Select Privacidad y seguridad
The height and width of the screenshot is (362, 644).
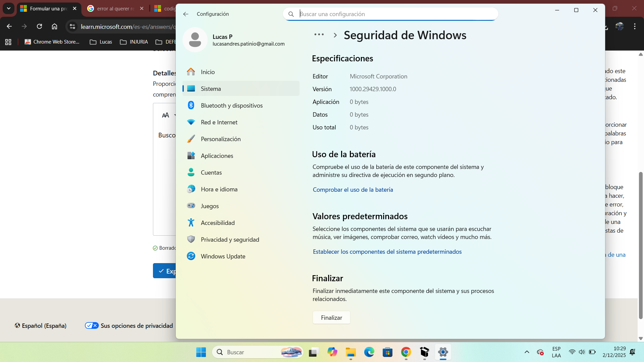tap(230, 240)
